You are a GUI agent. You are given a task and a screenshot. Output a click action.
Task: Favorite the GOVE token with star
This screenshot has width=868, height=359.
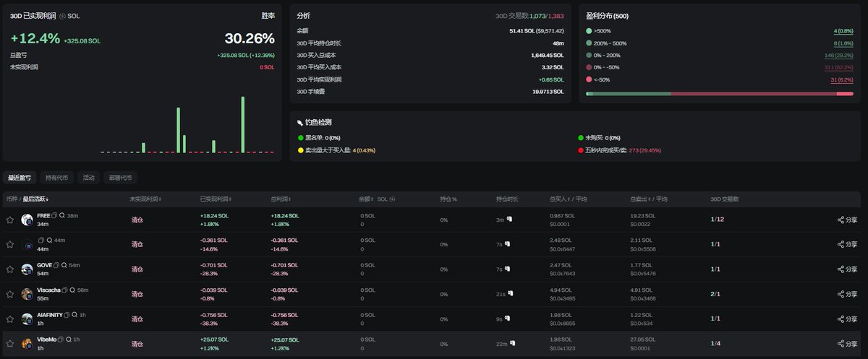11,269
